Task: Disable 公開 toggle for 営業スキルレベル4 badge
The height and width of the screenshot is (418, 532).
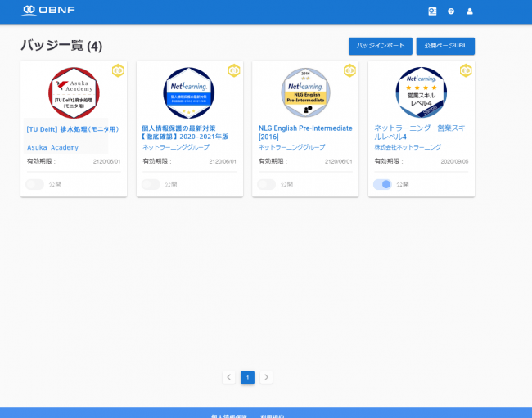Action: (382, 184)
